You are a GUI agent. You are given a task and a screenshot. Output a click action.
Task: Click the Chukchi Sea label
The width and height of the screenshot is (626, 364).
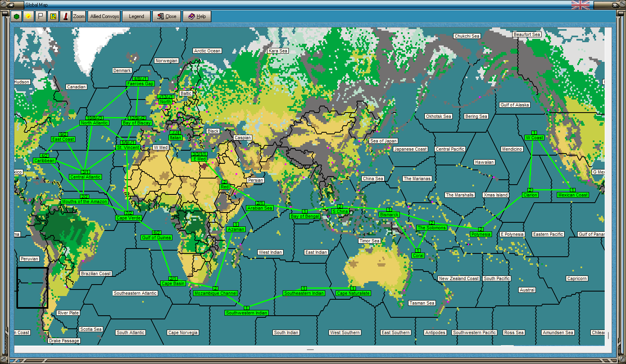(467, 36)
